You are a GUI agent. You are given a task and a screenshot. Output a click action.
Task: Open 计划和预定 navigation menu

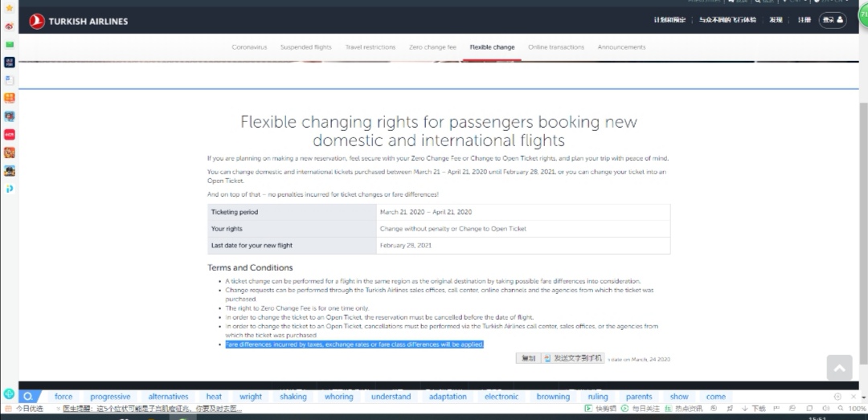[669, 20]
